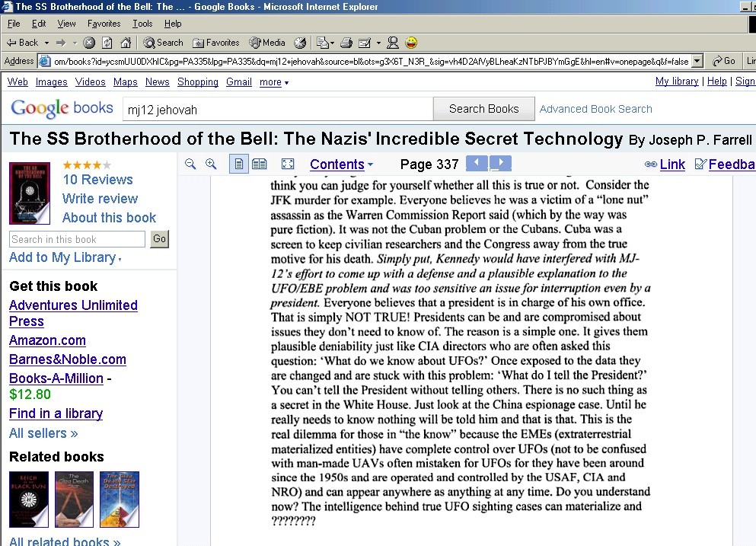Viewport: 756px width, 546px height.
Task: Open the Giza Death Star related book
Action: pos(75,500)
